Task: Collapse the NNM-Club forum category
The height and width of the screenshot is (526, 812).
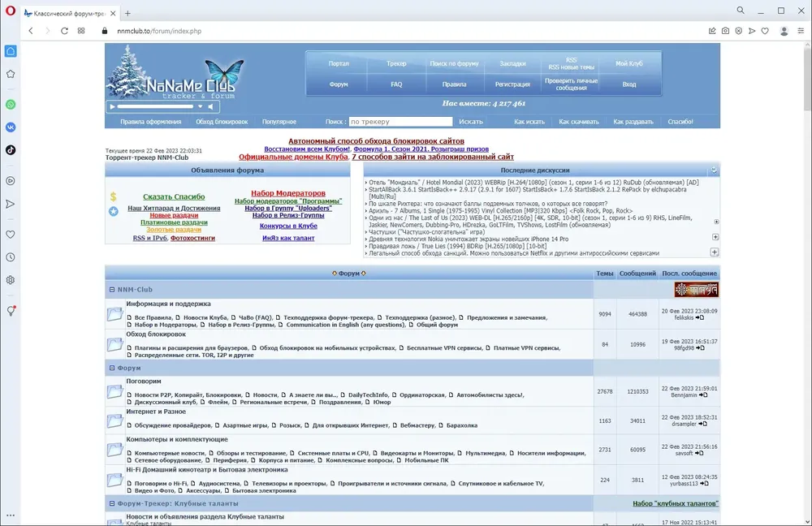Action: (112, 290)
